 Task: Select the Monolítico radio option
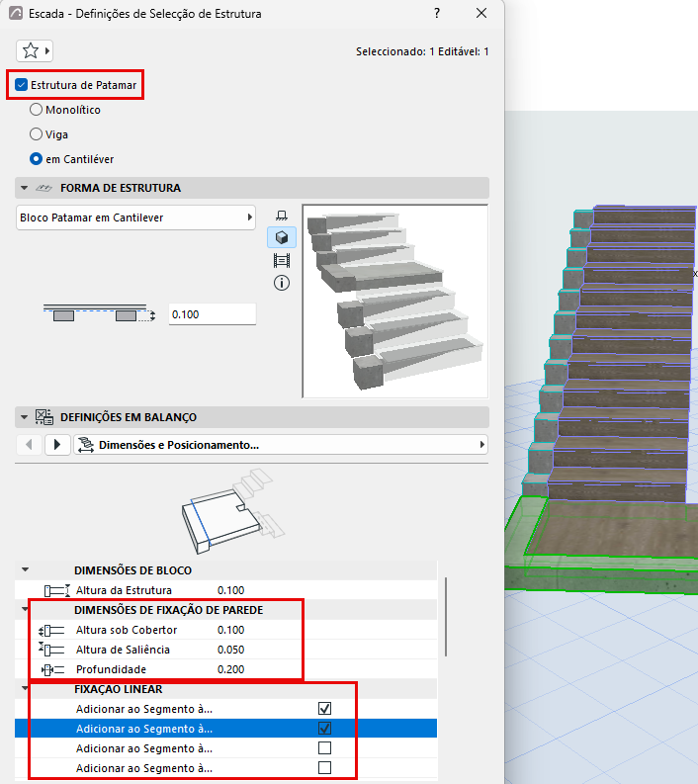36,110
